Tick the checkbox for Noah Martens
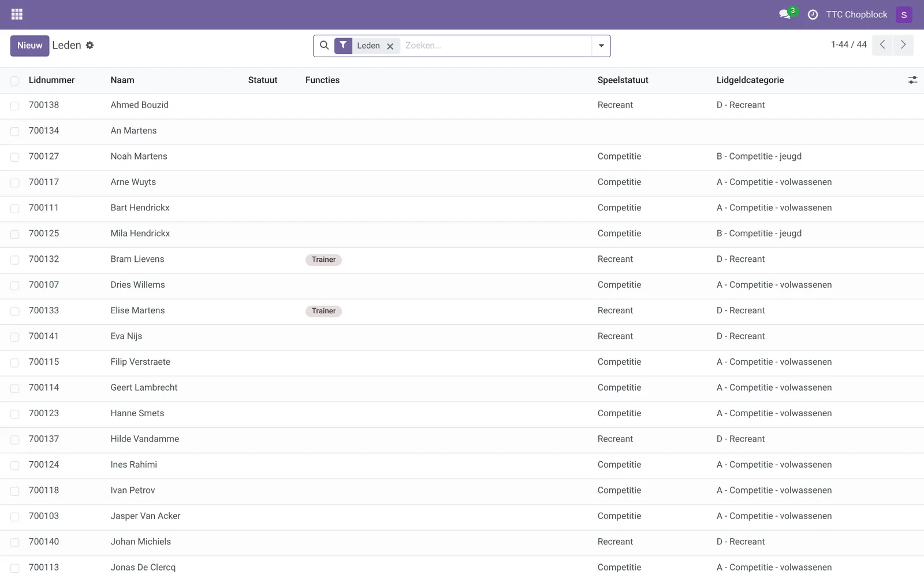This screenshot has height=578, width=924. point(15,157)
